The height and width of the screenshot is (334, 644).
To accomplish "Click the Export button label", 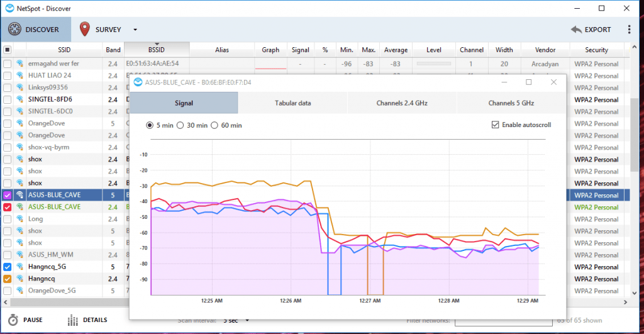I will tap(597, 30).
